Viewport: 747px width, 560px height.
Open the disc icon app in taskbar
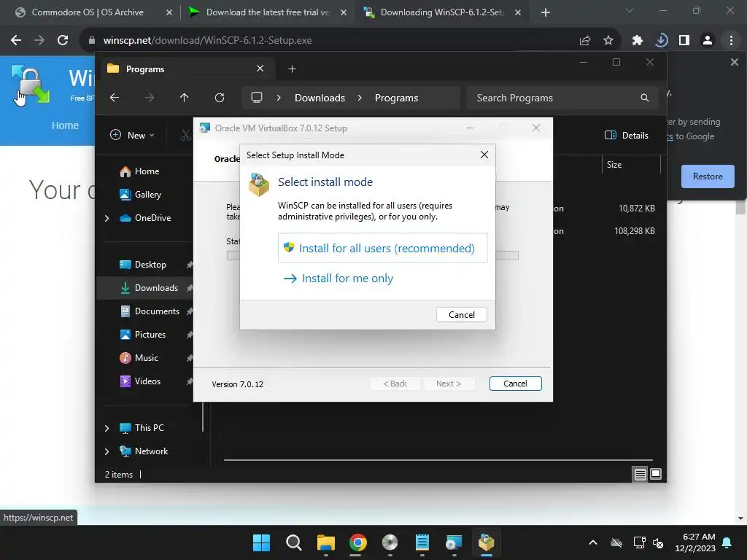[390, 542]
